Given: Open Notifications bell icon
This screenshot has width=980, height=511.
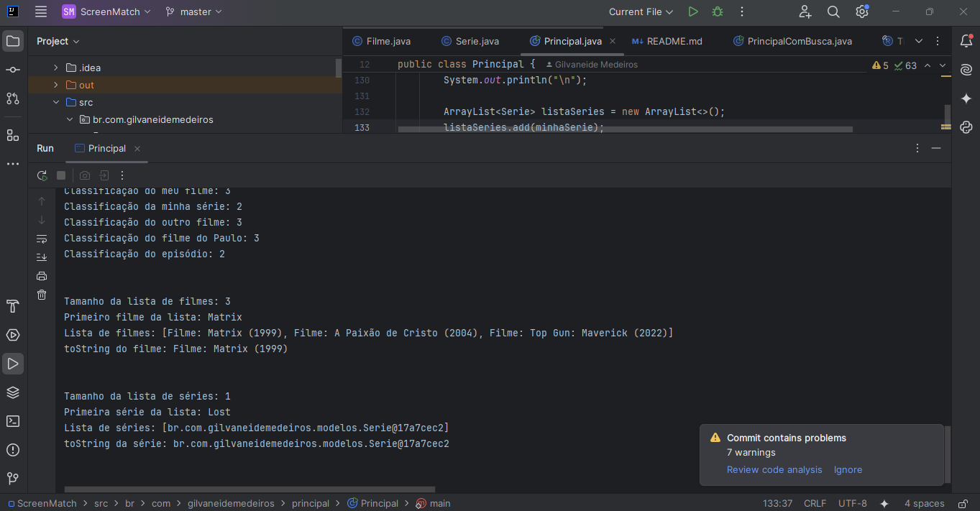Looking at the screenshot, I should (966, 41).
